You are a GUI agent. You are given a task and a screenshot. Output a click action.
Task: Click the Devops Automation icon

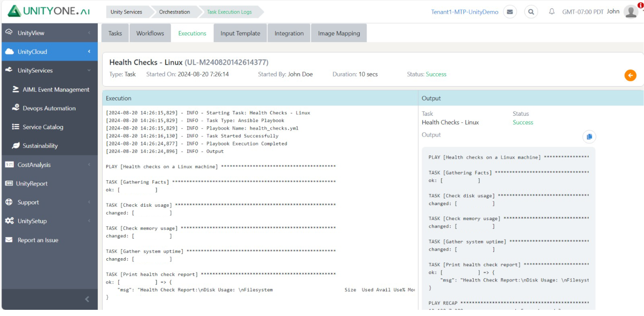pos(16,108)
